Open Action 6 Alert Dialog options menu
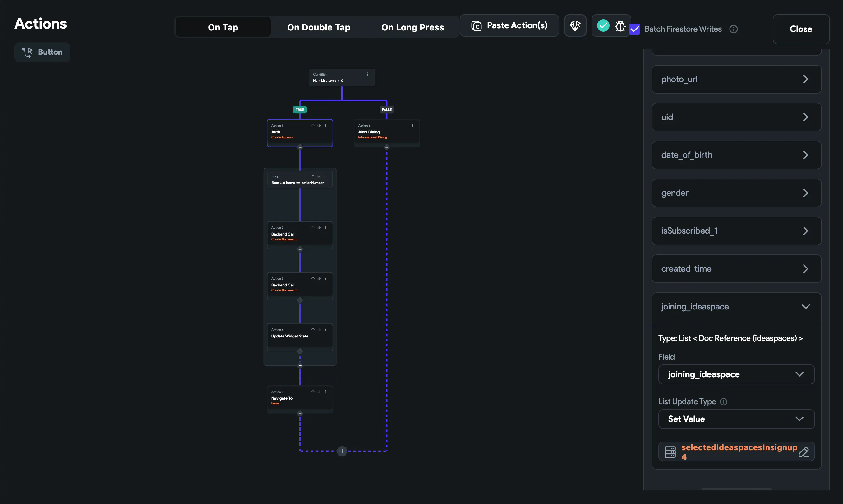Screen dimensions: 843x504 click(x=412, y=126)
